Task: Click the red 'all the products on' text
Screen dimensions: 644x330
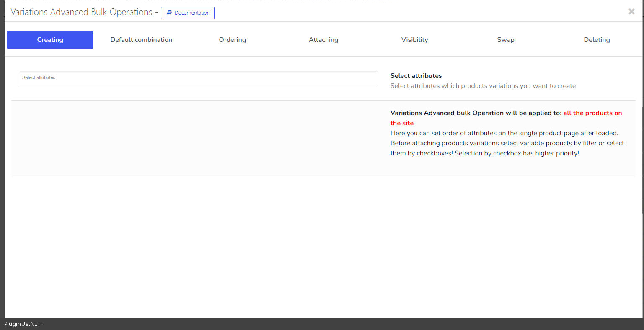Action: coord(592,113)
